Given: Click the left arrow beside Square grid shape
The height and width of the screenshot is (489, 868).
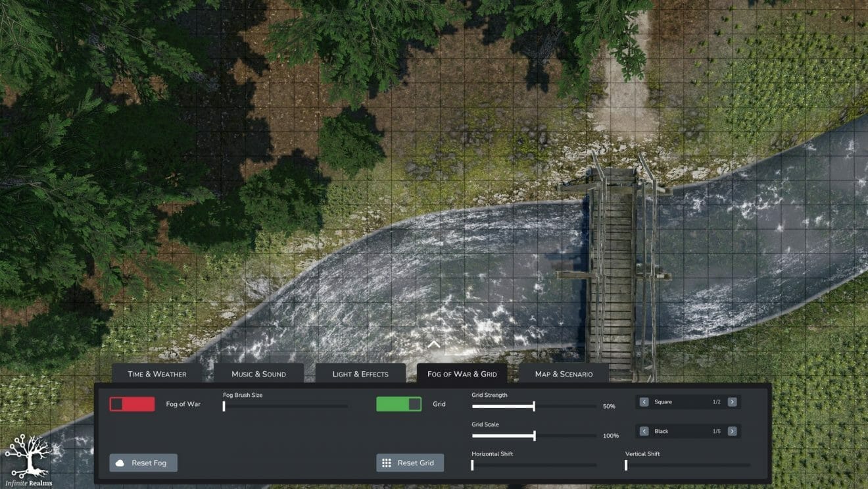Looking at the screenshot, I should click(x=643, y=401).
